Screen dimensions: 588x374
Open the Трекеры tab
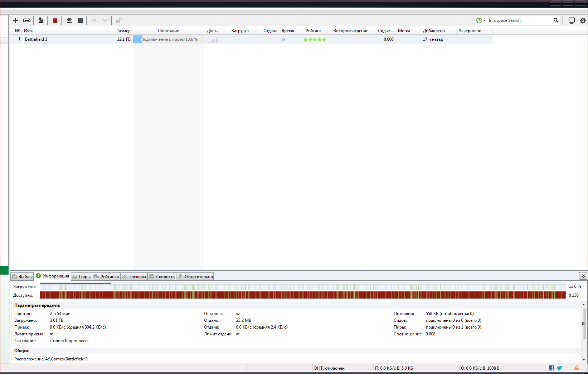click(x=134, y=276)
